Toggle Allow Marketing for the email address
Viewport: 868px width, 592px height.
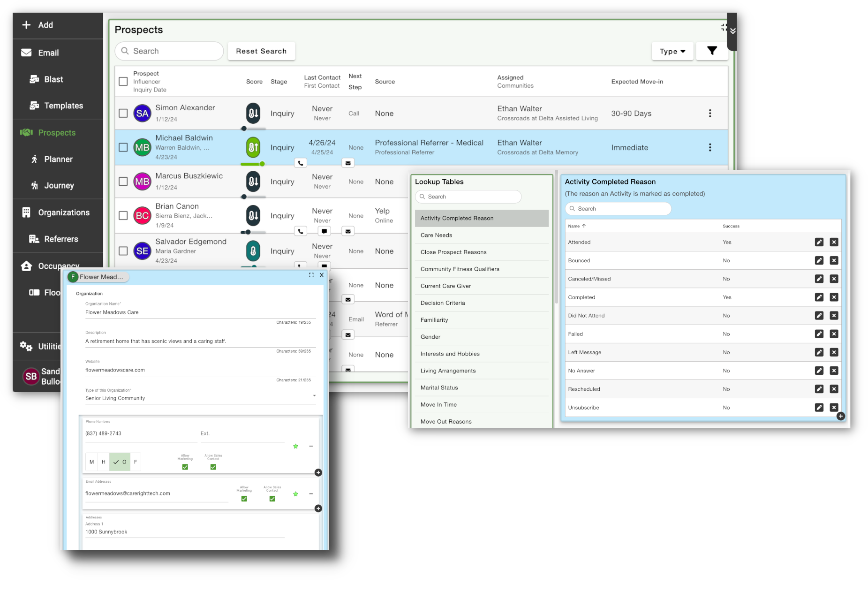pyautogui.click(x=244, y=499)
